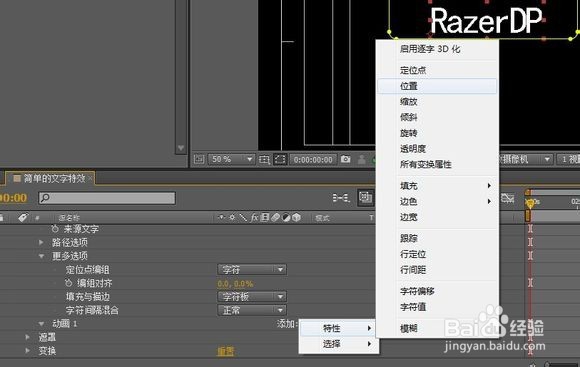Expand the 遮罩 group
The width and height of the screenshot is (580, 367).
coord(28,337)
